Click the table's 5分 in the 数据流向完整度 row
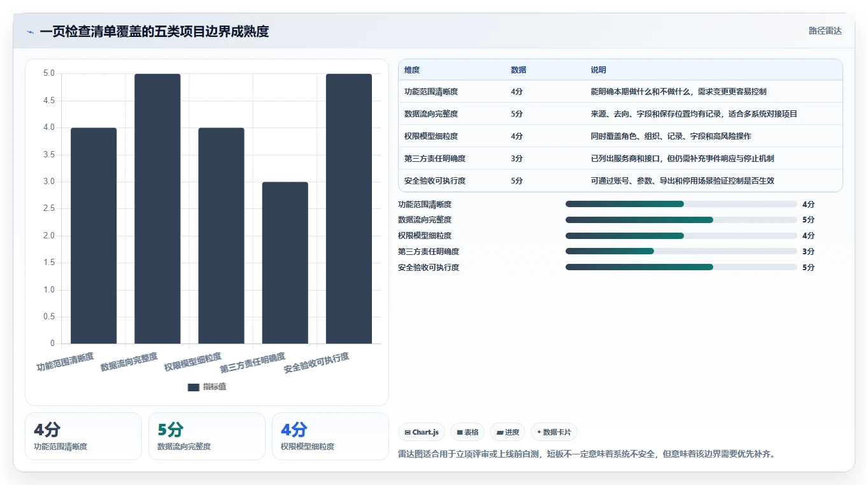 (x=516, y=114)
